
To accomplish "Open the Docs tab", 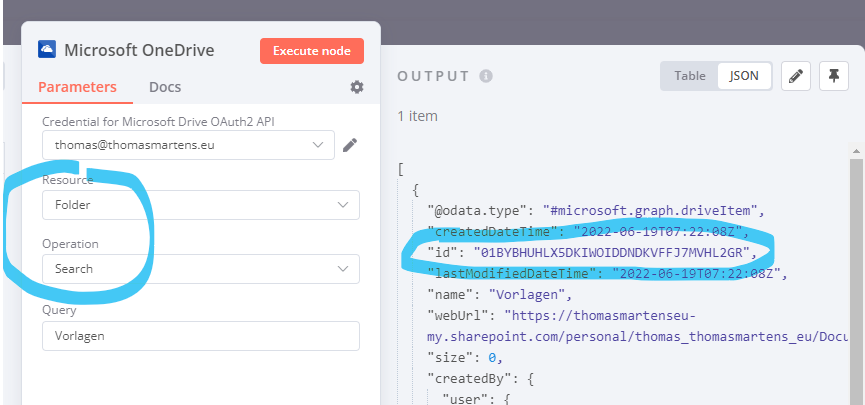I will point(165,87).
